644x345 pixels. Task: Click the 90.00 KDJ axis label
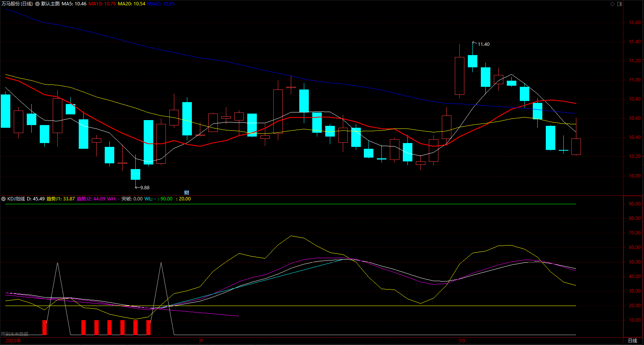[x=635, y=204]
